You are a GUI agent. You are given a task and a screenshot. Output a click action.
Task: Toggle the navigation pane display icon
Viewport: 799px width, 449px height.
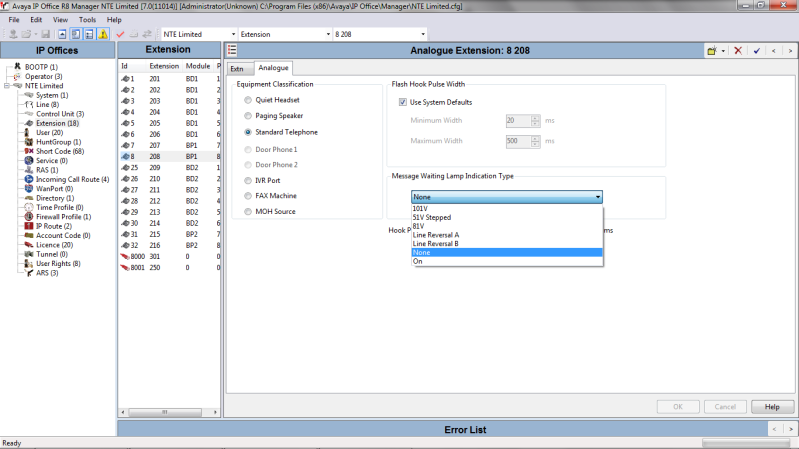click(x=75, y=34)
